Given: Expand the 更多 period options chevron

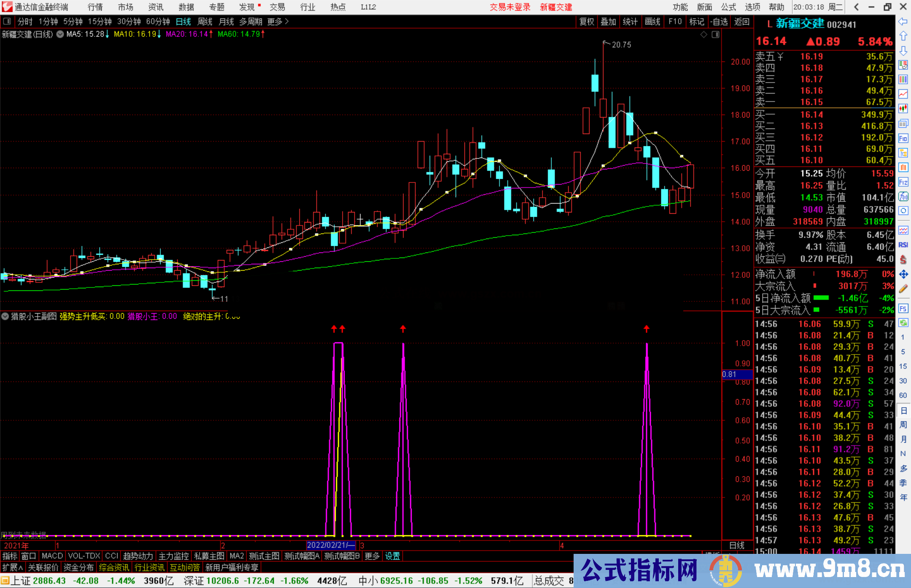Looking at the screenshot, I should coord(287,21).
